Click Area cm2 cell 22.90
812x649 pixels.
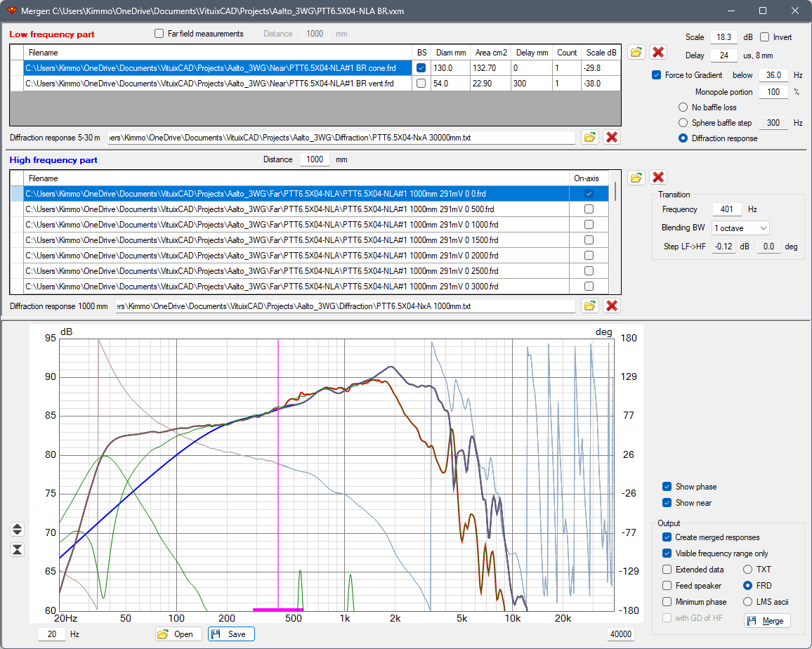point(491,84)
